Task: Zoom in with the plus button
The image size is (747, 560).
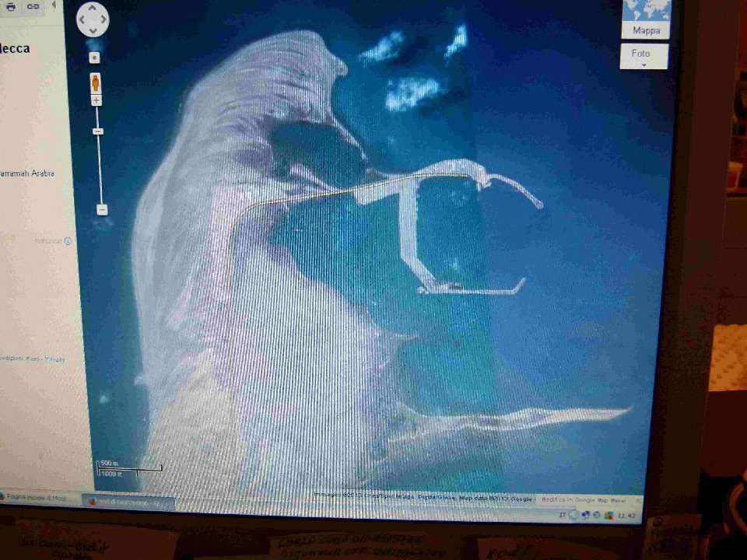Action: (96, 100)
